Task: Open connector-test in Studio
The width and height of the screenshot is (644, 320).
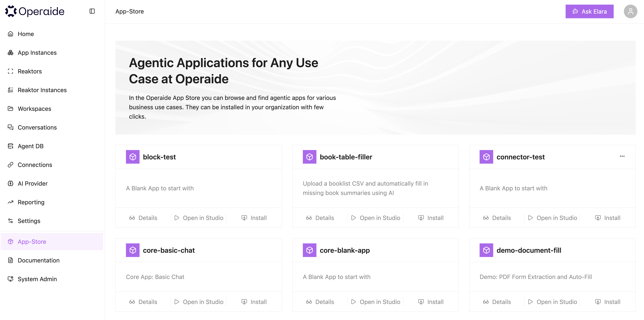Action: click(552, 218)
